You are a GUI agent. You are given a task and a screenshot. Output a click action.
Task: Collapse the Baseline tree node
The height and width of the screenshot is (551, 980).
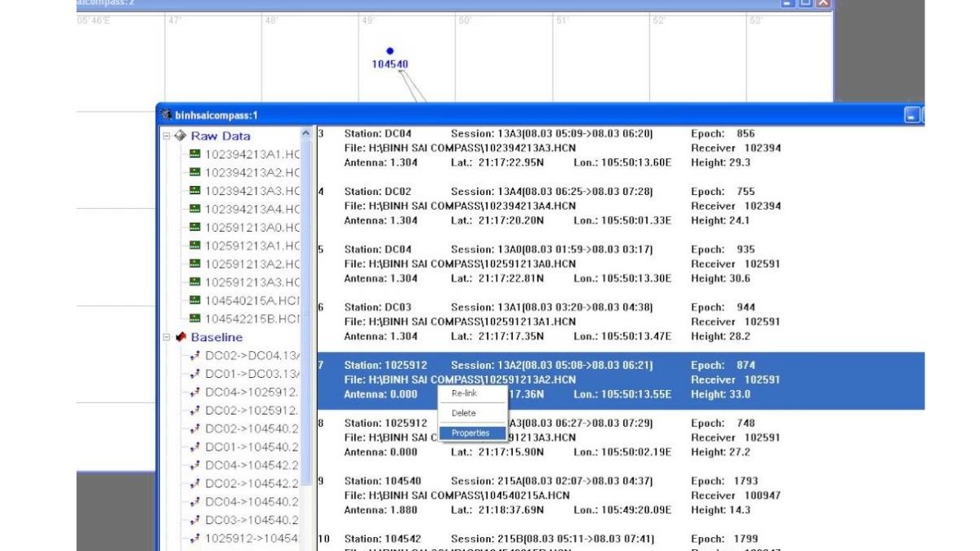(167, 337)
